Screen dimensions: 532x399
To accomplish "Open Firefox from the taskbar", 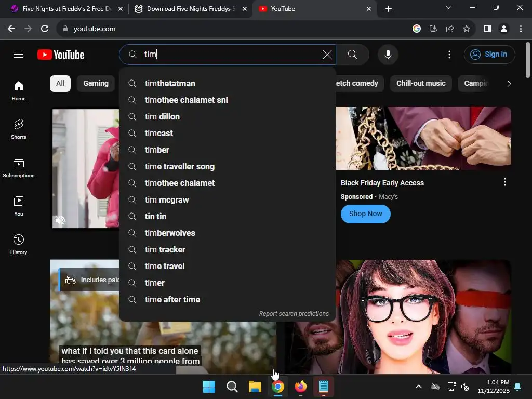I will (x=301, y=387).
